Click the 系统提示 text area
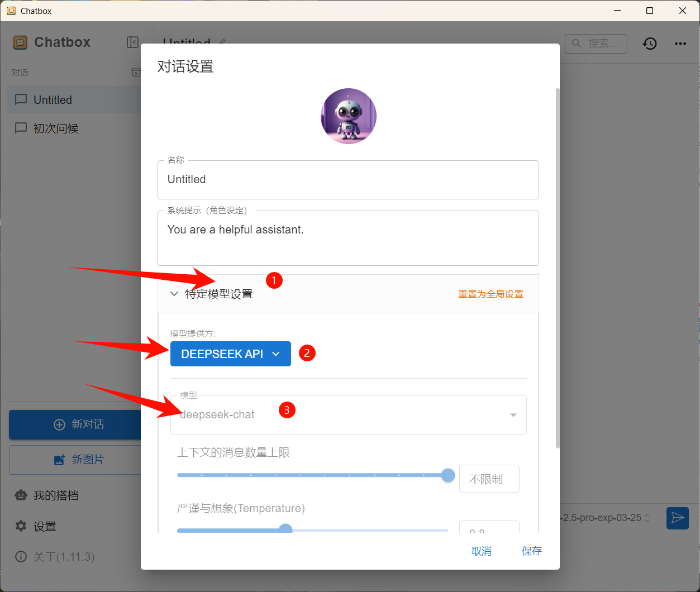The height and width of the screenshot is (592, 700). [349, 238]
